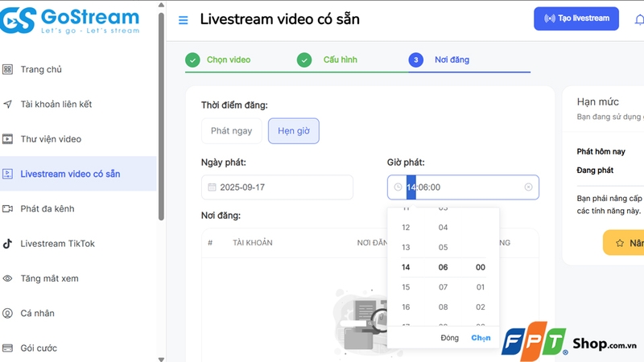Click the TikTok logo icon
This screenshot has height=362, width=644.
7,244
